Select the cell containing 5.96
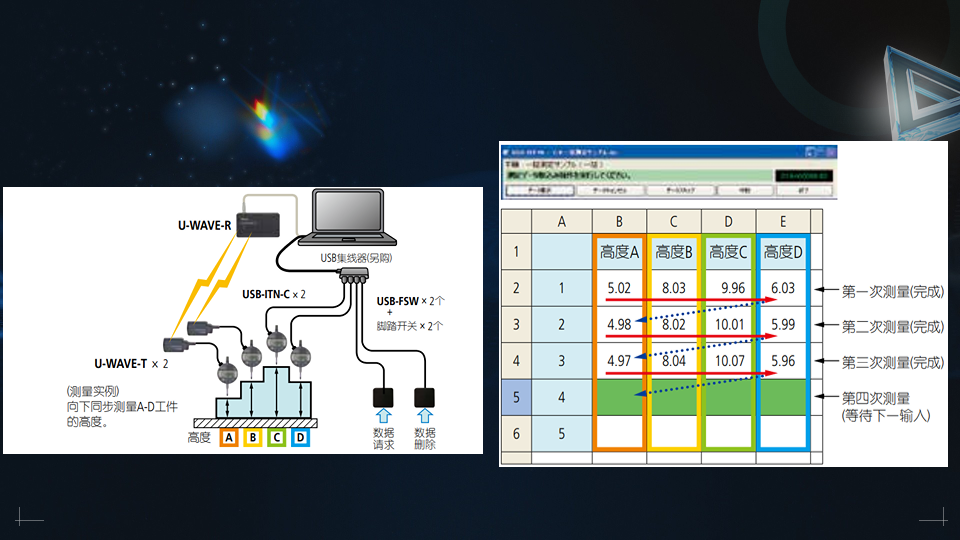 tap(783, 361)
